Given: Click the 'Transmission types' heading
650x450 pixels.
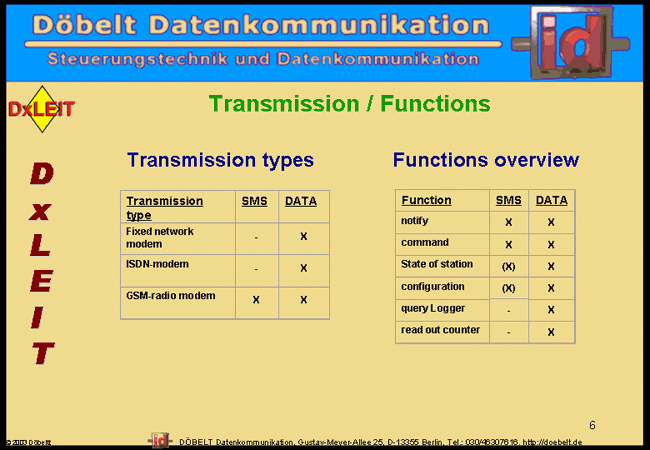Looking at the screenshot, I should [x=220, y=160].
